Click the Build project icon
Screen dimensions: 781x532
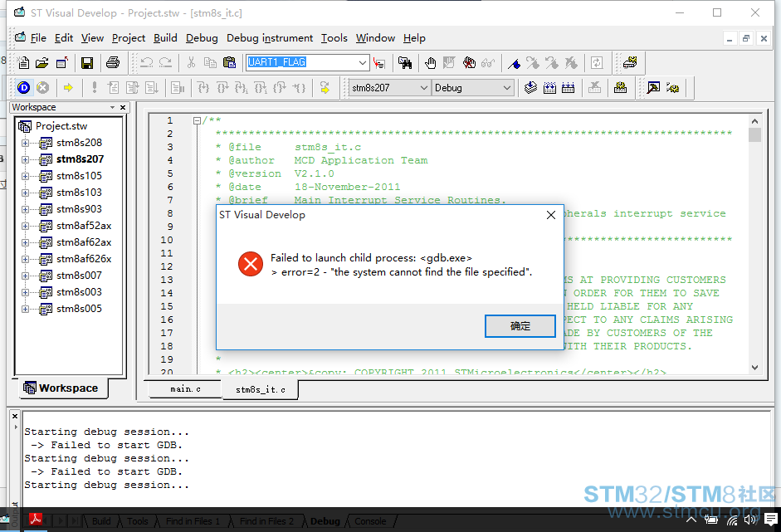click(x=549, y=88)
